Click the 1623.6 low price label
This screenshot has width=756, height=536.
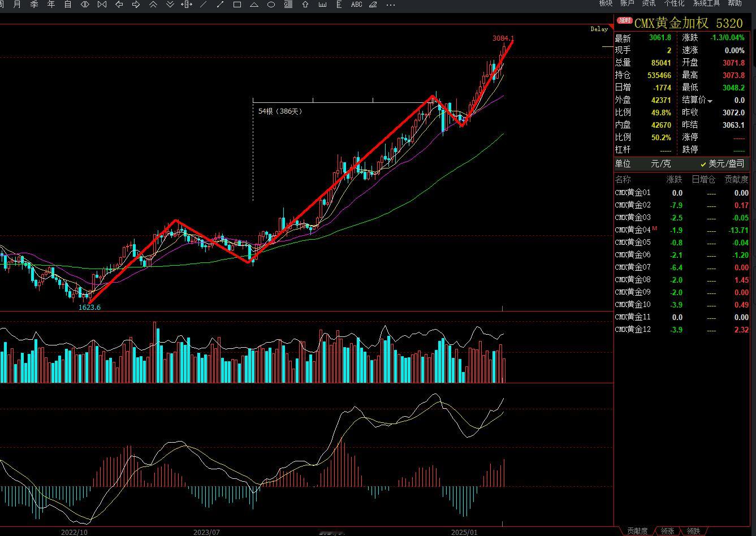click(89, 307)
